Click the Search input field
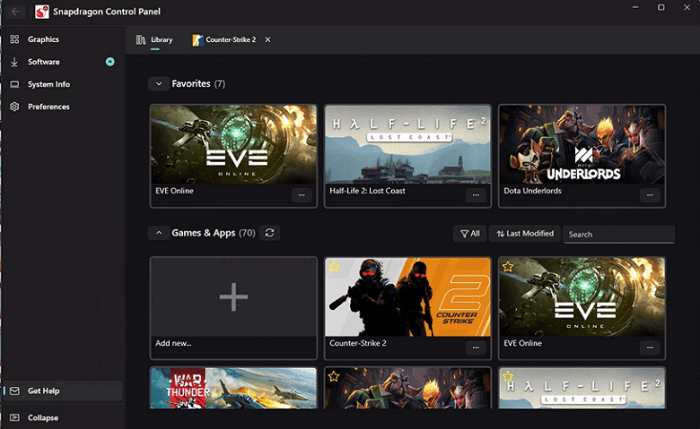The height and width of the screenshot is (429, 700). 618,234
